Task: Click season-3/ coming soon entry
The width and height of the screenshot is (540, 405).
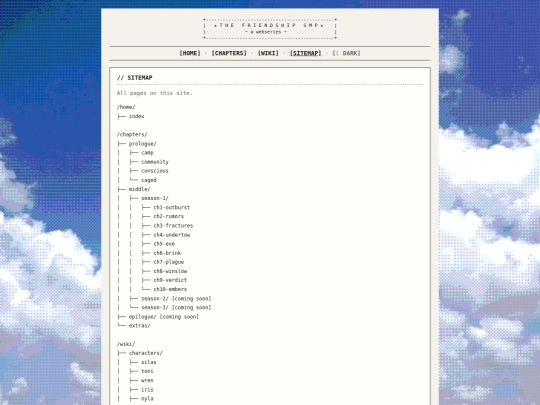Action: (x=176, y=308)
